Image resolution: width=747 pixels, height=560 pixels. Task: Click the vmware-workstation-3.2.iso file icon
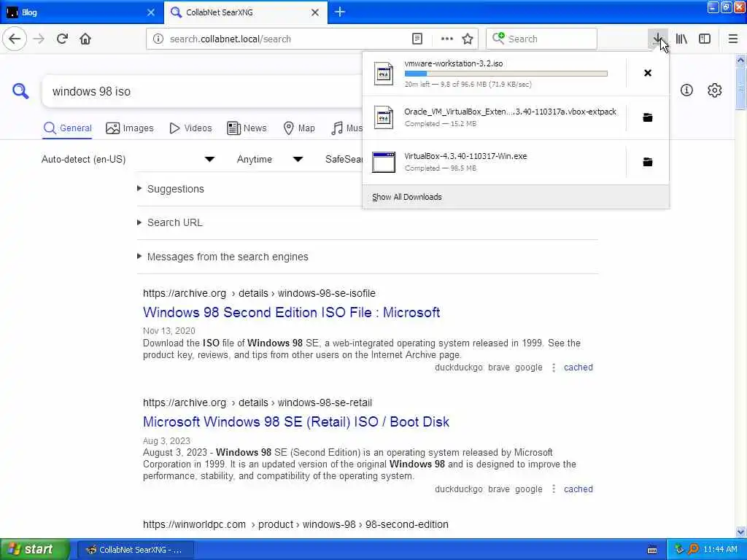[x=384, y=74]
